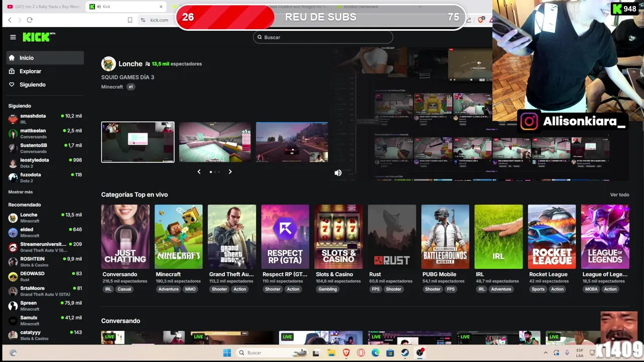Open Samulx recommended channel
The height and width of the screenshot is (362, 644).
[x=45, y=320]
